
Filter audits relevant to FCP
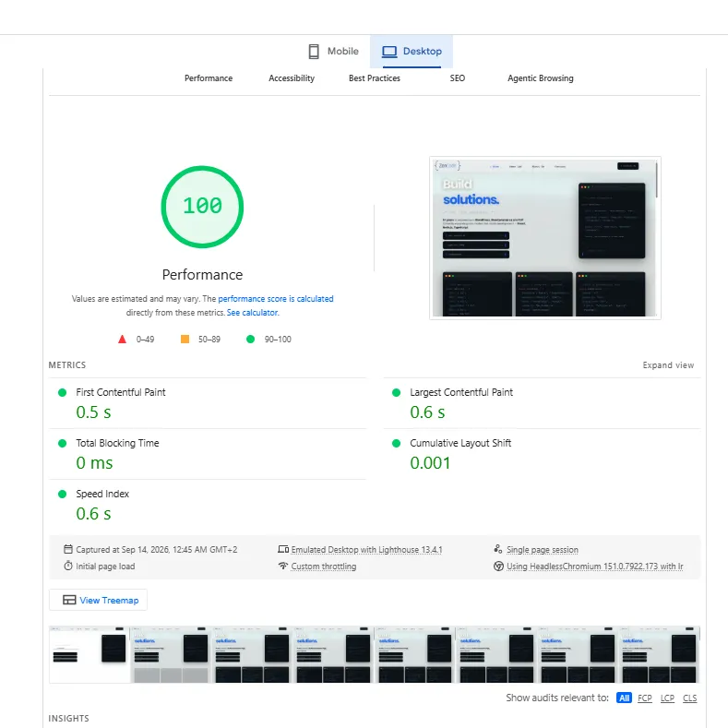pyautogui.click(x=644, y=698)
